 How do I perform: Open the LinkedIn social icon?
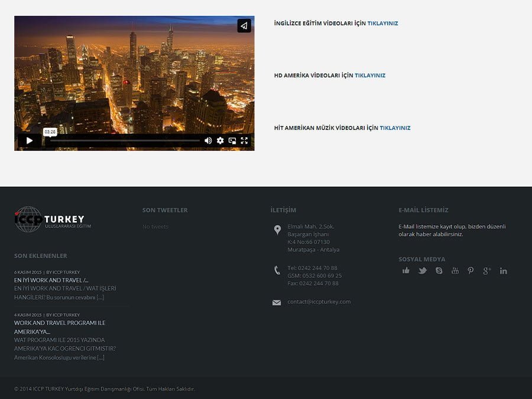pos(504,271)
